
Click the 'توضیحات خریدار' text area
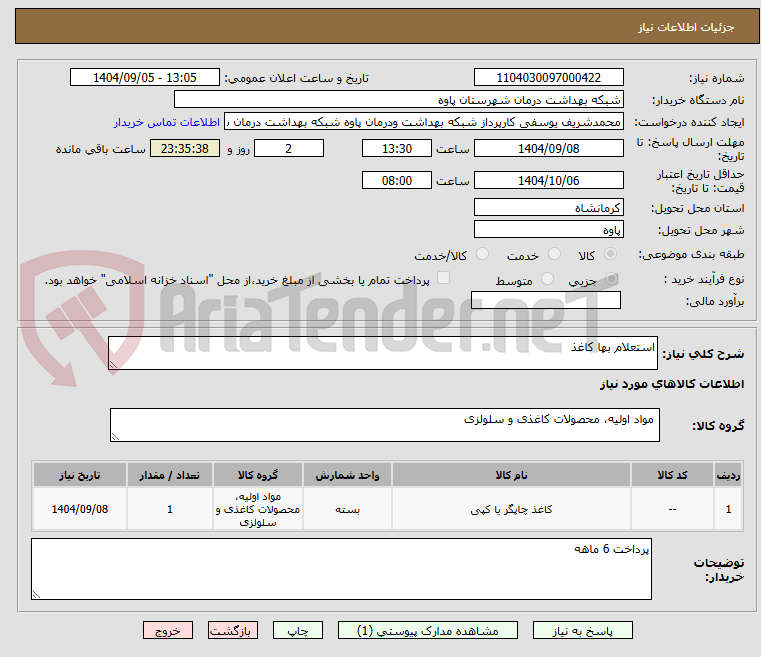click(x=341, y=569)
